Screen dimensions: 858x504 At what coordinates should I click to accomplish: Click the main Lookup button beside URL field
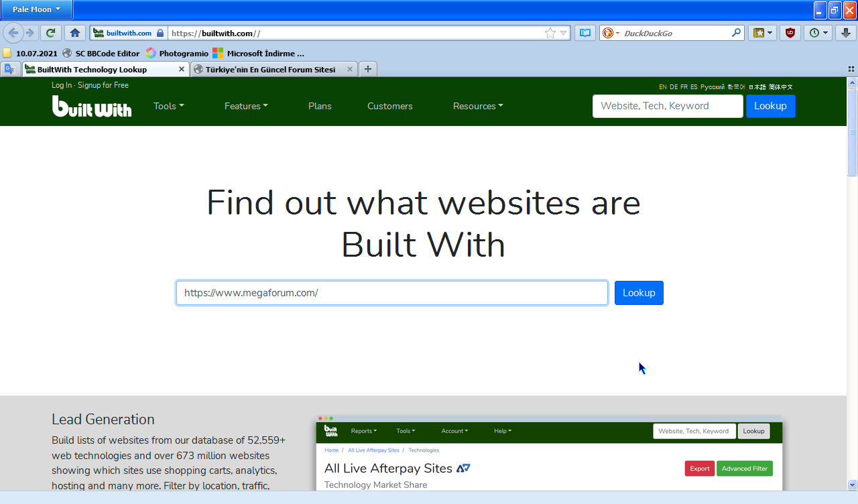point(639,293)
